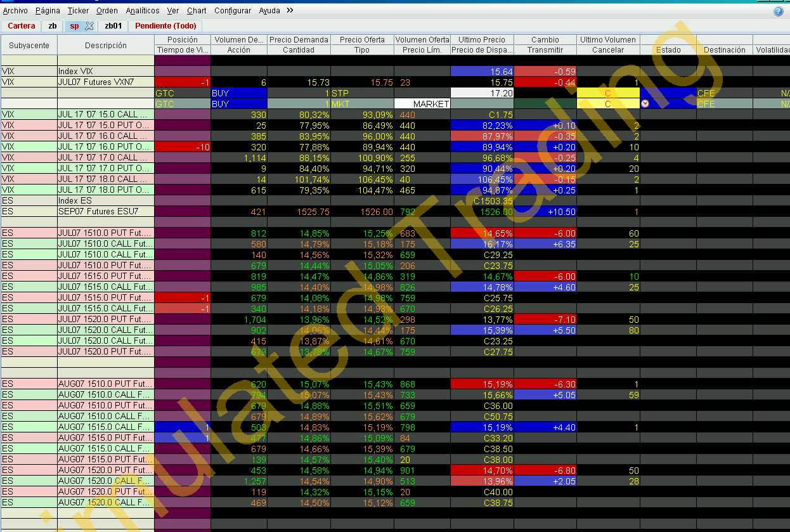Select the Index VIX description row
790x532 pixels.
coord(106,72)
